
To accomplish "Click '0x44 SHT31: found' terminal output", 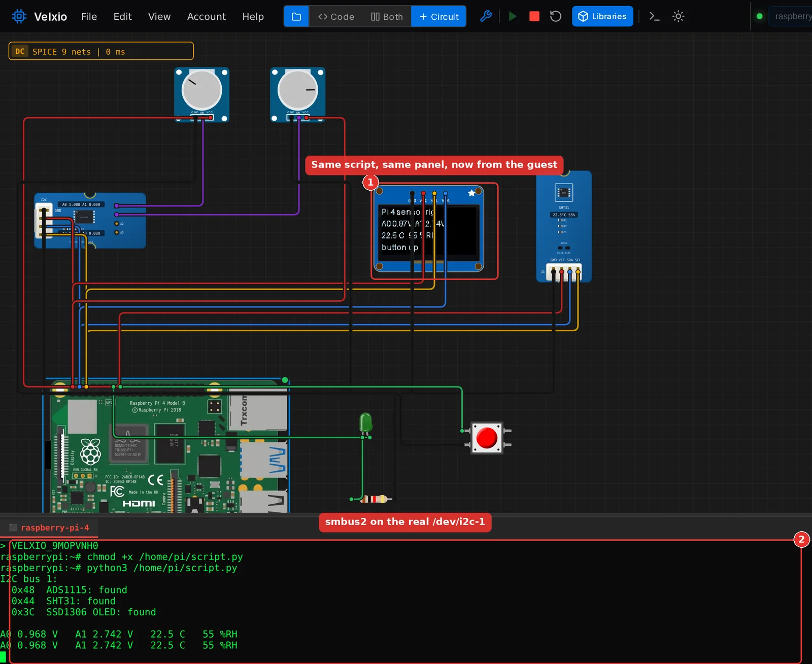I will pos(63,601).
